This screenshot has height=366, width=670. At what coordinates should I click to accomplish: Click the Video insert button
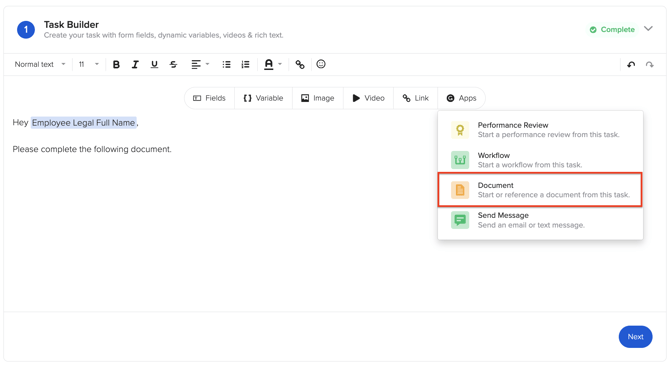368,98
